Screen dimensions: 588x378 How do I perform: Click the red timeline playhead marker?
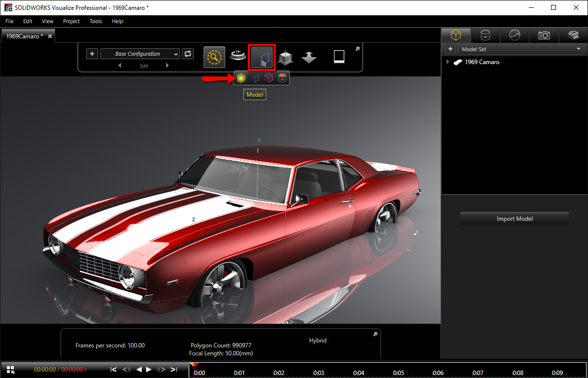[194, 365]
